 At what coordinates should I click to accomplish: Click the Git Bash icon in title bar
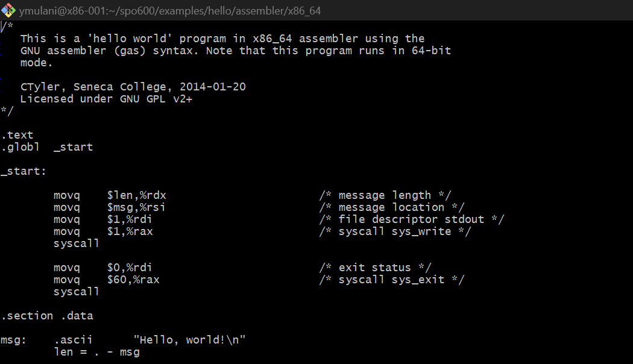(x=8, y=10)
